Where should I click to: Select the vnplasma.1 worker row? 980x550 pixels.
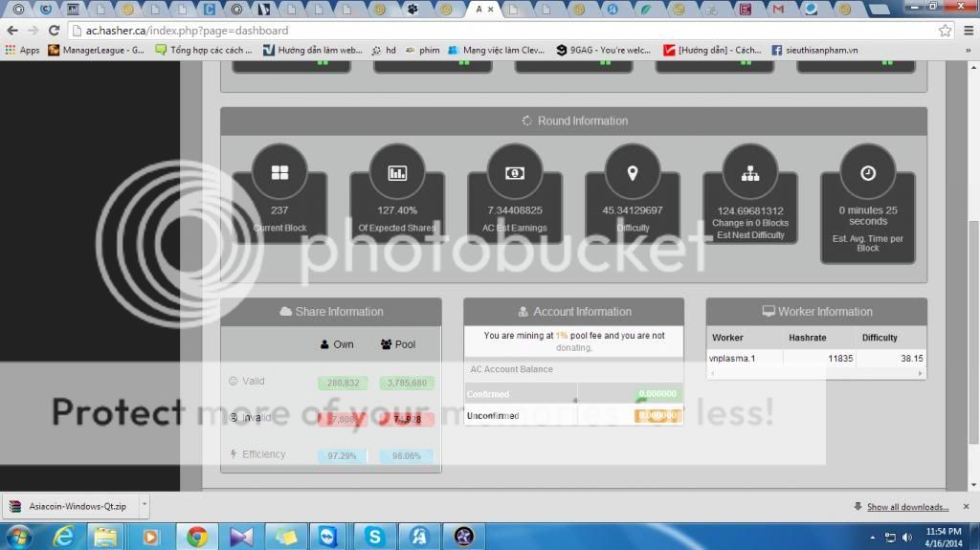click(x=816, y=358)
